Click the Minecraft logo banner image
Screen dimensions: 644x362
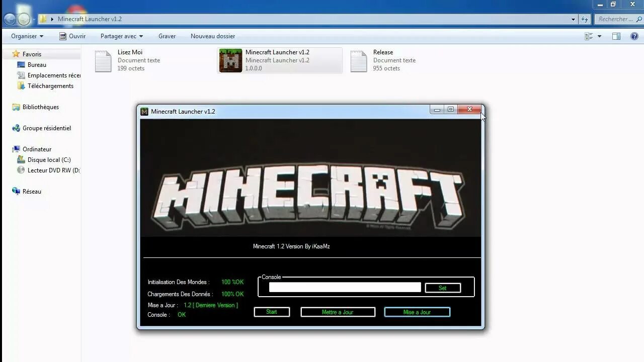310,178
